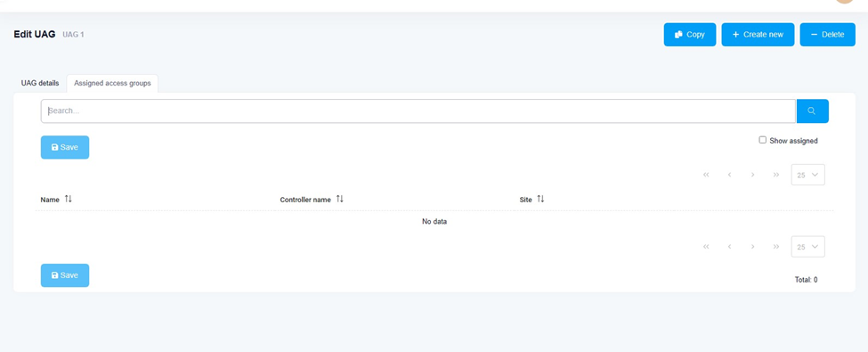Sort by Name column arrows
868x352 pixels.
(x=68, y=199)
